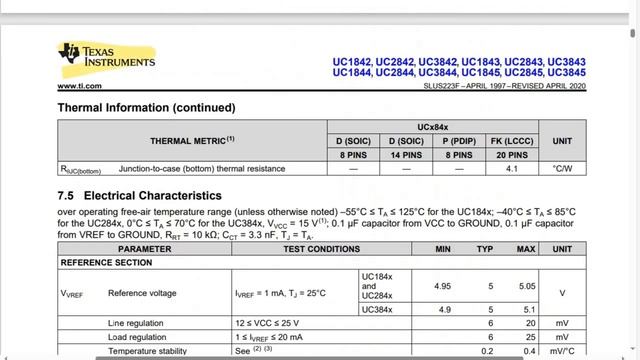Open the www.ti.com link
Image resolution: width=640 pixels, height=360 pixels.
tap(80, 86)
